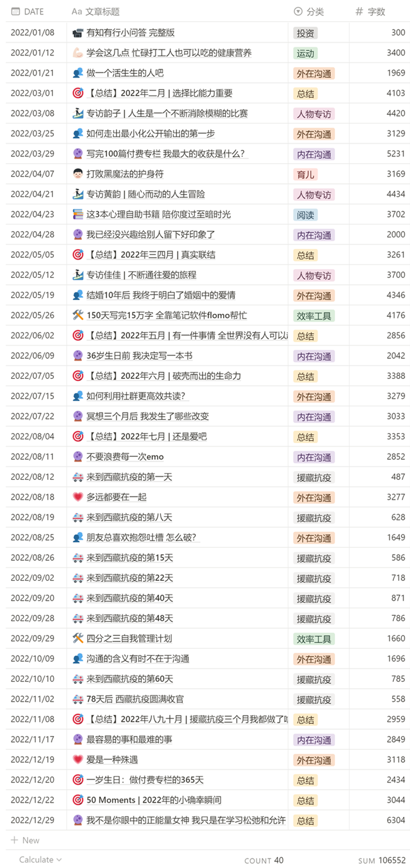
Task: Click the muscle emoji beside 学会这几点
Action: (78, 53)
